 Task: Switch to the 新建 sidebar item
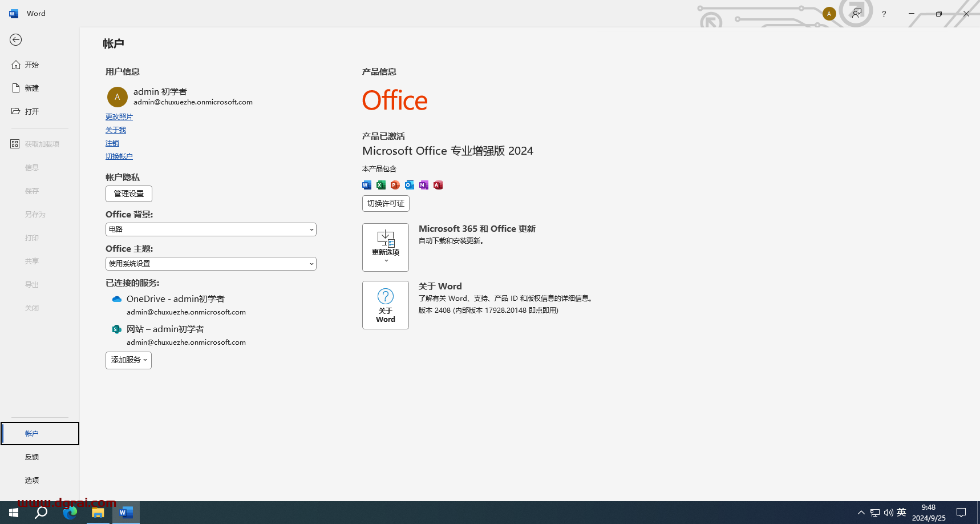31,87
